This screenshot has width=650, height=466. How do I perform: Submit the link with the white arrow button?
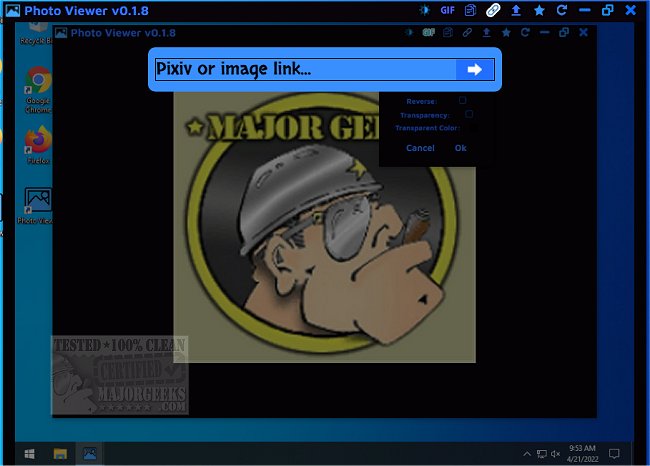point(475,69)
